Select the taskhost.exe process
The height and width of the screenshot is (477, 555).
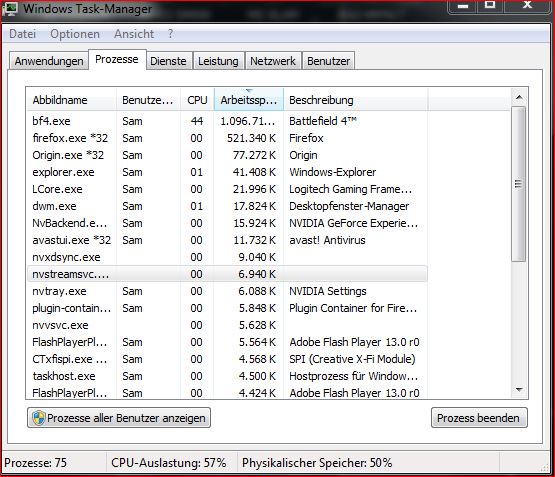click(227, 376)
